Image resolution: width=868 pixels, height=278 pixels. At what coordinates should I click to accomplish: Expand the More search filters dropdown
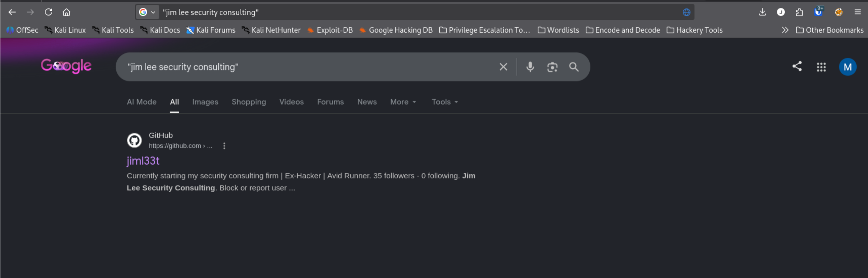tap(403, 102)
